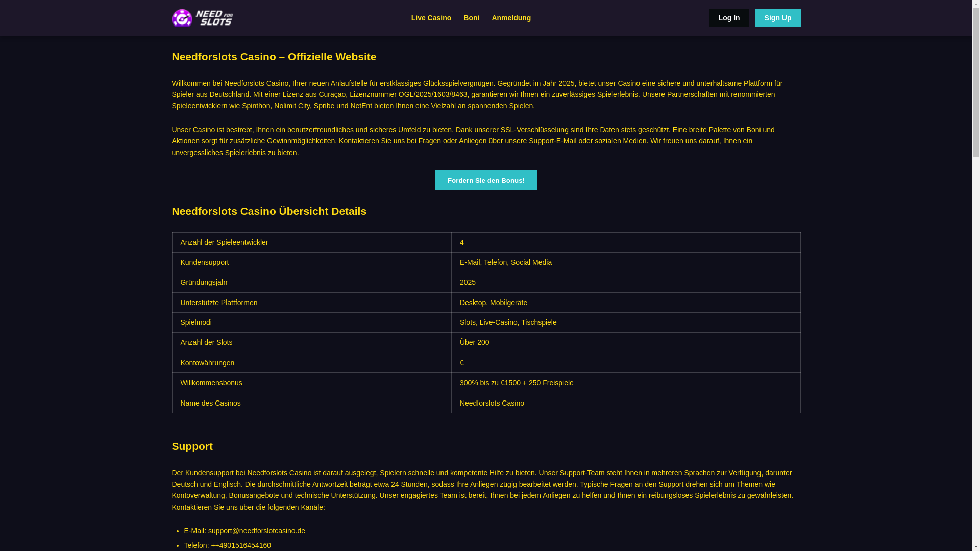Click the E-Mail, Telefon, Social Media cell

626,262
